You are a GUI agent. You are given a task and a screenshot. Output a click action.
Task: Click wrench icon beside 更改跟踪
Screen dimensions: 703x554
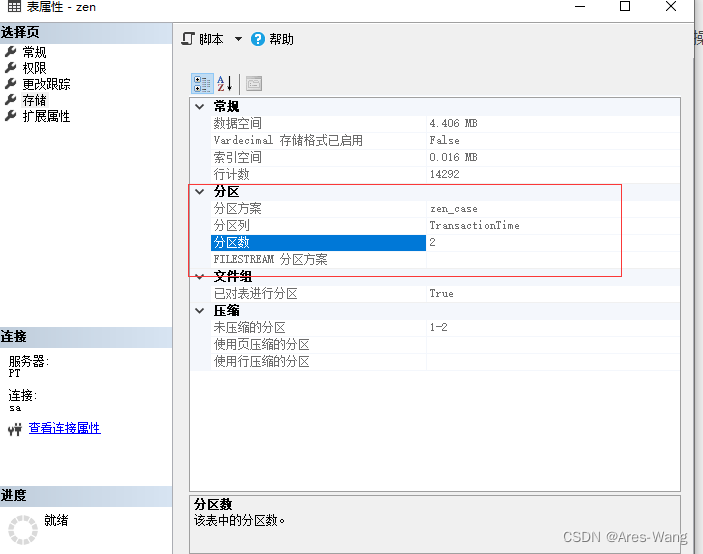tap(10, 84)
